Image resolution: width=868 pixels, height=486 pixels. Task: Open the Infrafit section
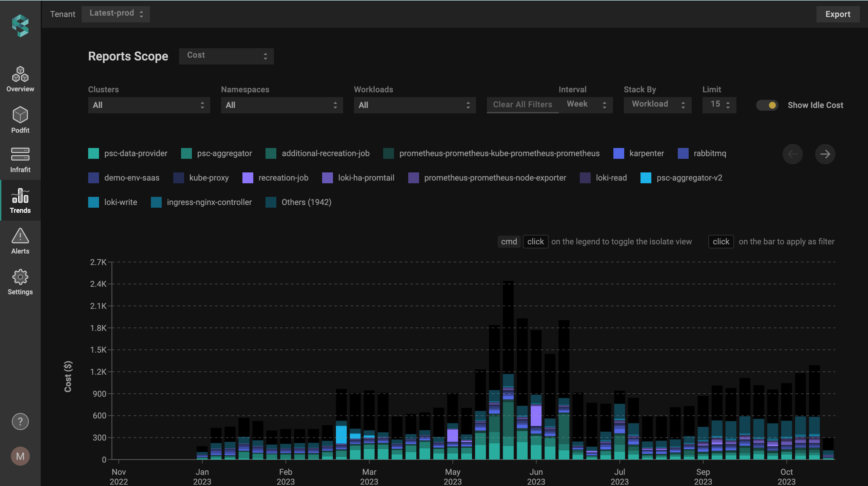pyautogui.click(x=20, y=160)
